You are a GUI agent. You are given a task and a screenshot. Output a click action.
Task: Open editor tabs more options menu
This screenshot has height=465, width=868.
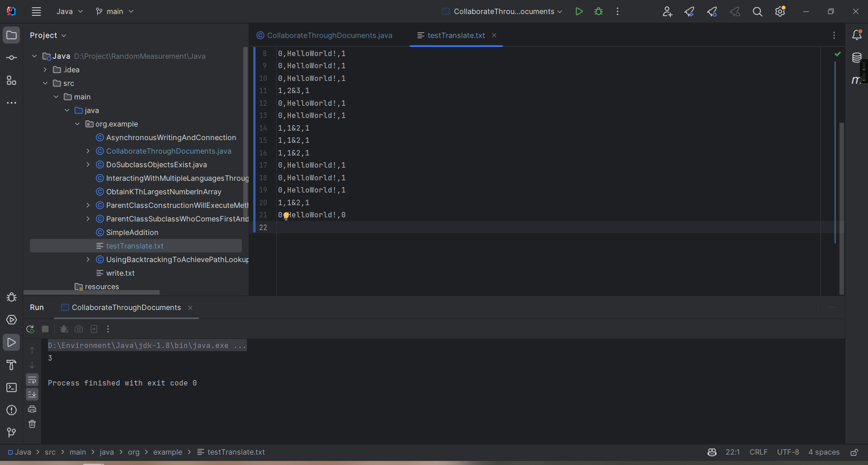click(834, 35)
